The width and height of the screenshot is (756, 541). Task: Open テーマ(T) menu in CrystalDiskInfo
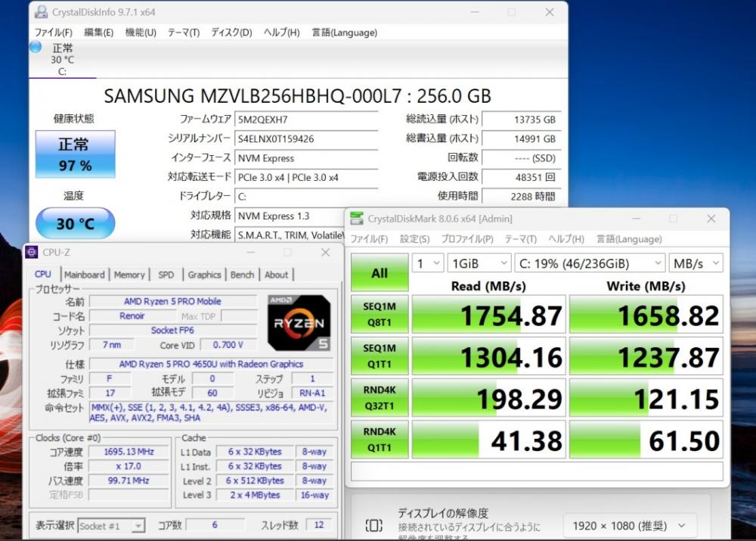[x=183, y=33]
